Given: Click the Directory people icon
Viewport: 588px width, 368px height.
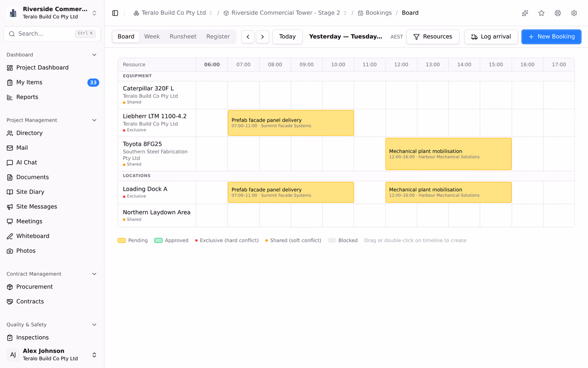Looking at the screenshot, I should [10, 133].
